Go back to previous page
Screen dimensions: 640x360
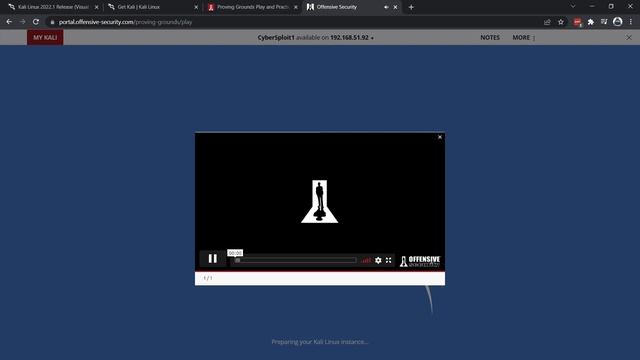pos(9,22)
